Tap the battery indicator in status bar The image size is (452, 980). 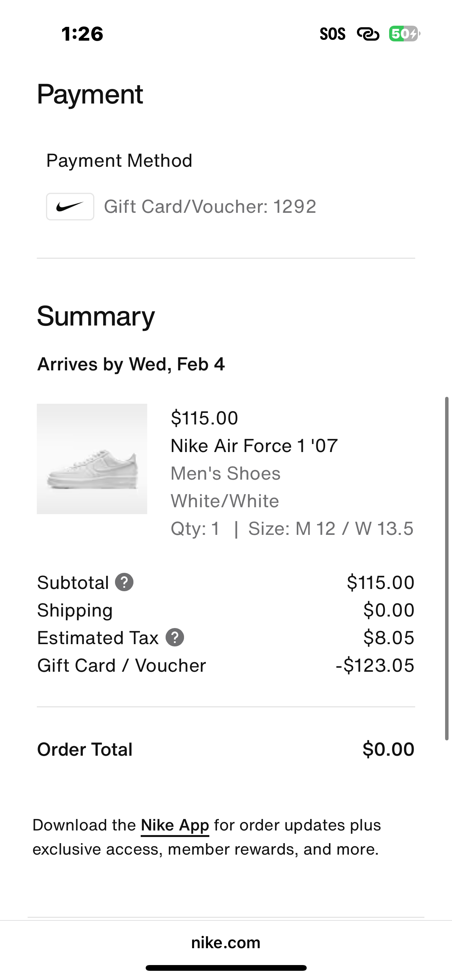pyautogui.click(x=404, y=34)
